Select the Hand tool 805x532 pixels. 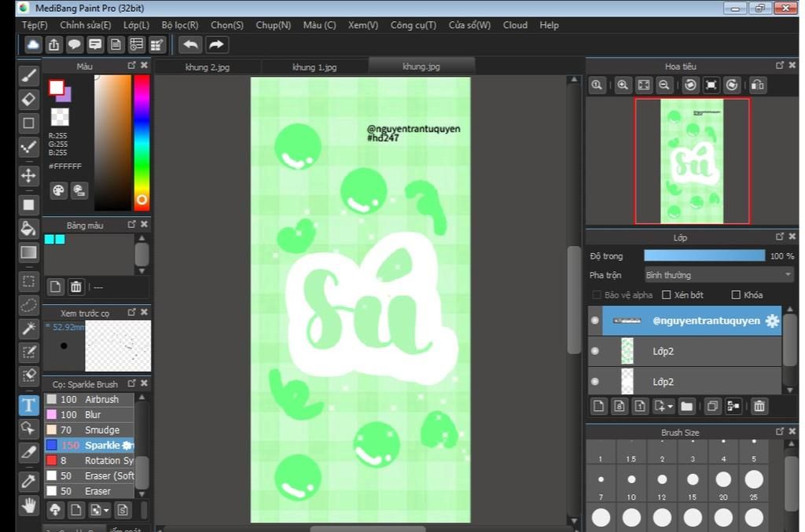click(x=29, y=505)
